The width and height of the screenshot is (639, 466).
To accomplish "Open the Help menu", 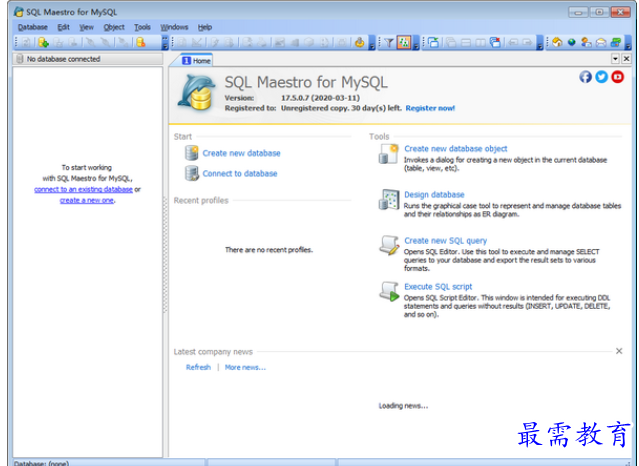I will 205,27.
